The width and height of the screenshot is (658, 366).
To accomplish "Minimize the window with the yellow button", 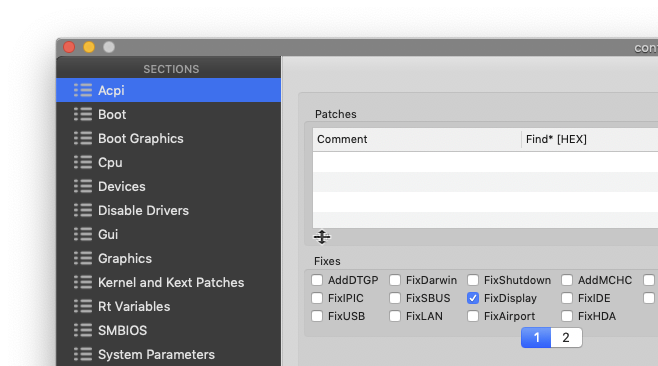I will coord(89,47).
